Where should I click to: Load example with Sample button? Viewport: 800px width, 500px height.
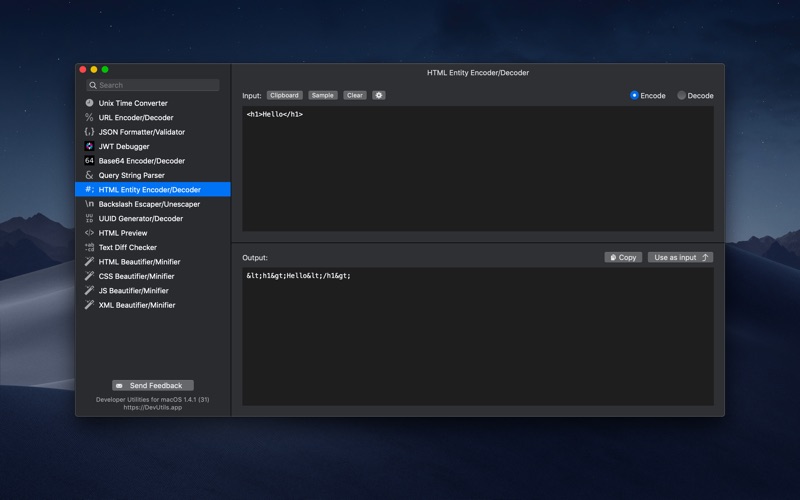click(x=322, y=96)
